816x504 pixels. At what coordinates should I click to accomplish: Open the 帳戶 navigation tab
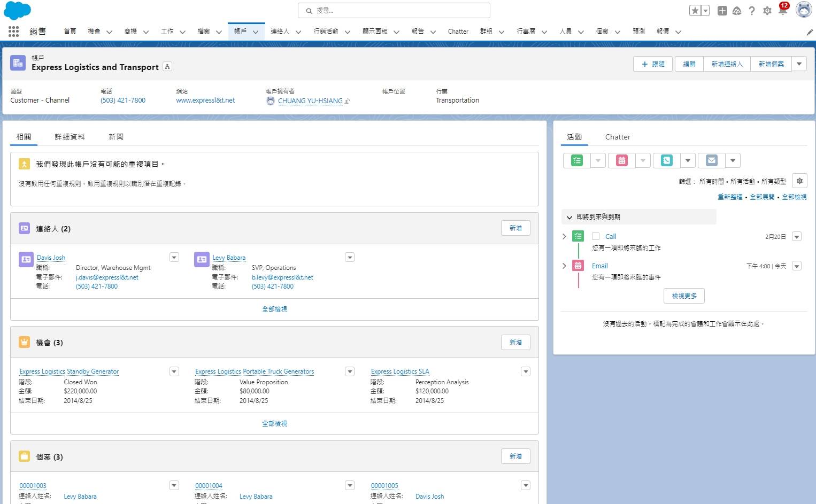point(241,32)
